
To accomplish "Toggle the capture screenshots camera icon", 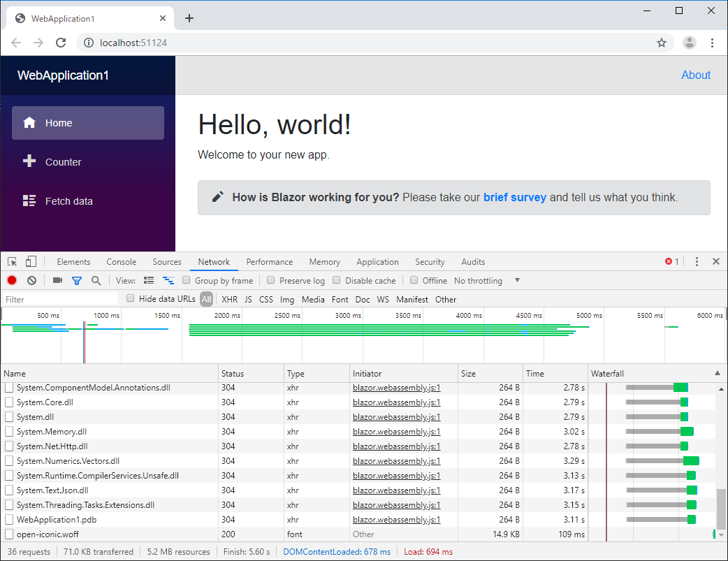I will (x=57, y=281).
